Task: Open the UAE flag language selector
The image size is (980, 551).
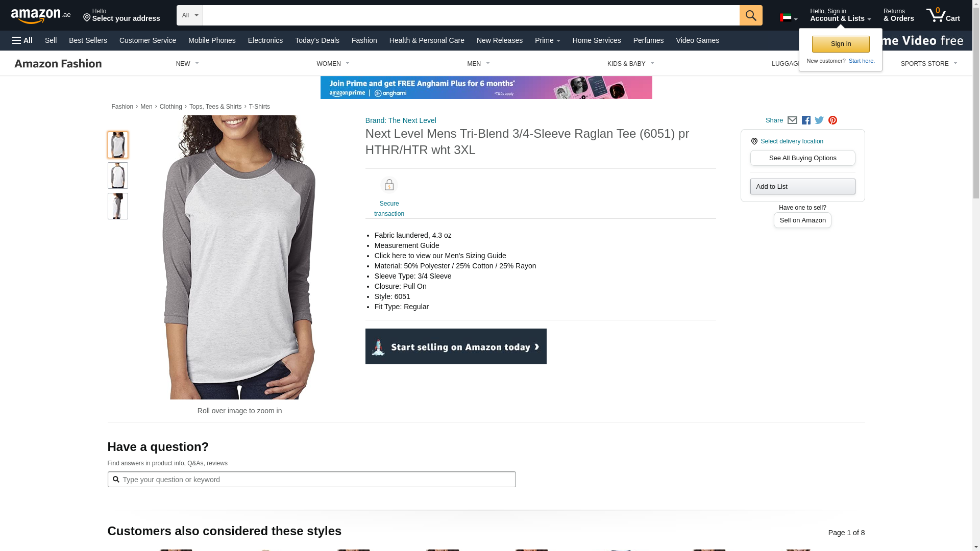Action: pyautogui.click(x=789, y=18)
